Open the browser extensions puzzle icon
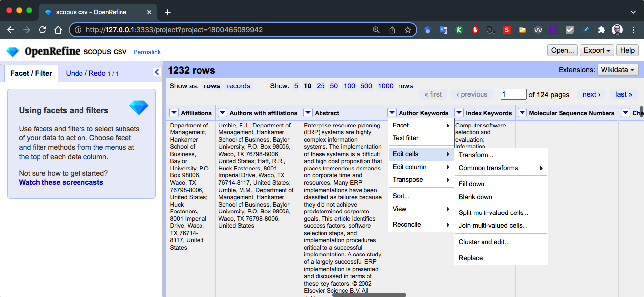The height and width of the screenshot is (297, 644). pyautogui.click(x=601, y=30)
